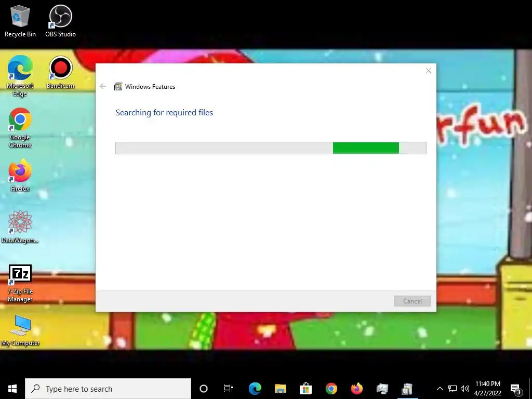Select the My Computer desktop icon
The width and height of the screenshot is (532, 399).
click(20, 330)
